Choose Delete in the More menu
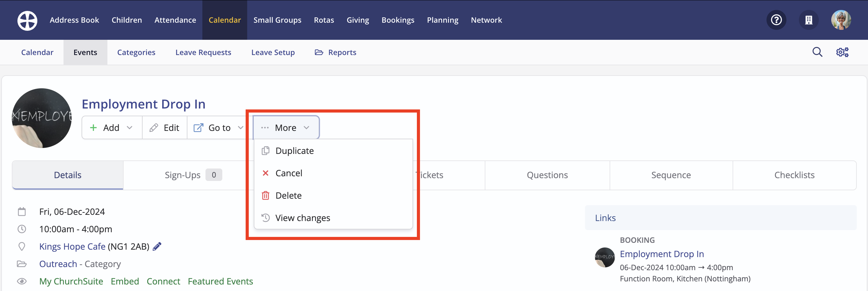The image size is (868, 291). tap(333, 196)
